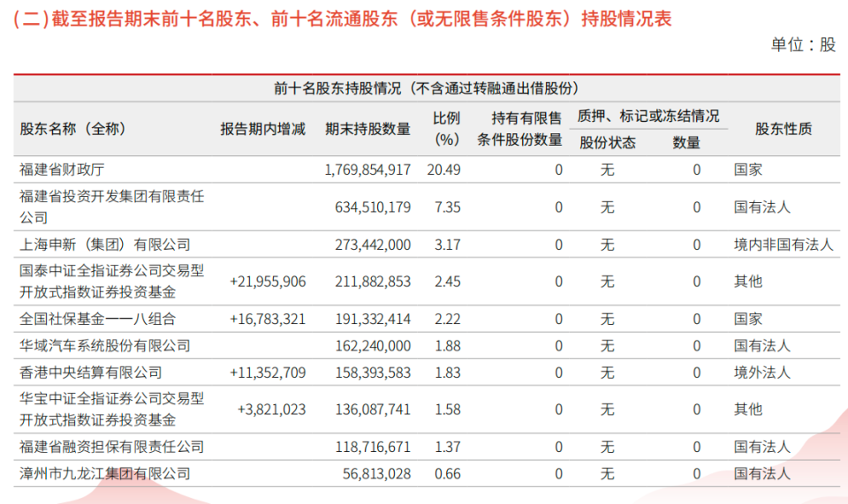Select the holding value 1,769,854,917
Screen dimensions: 848x504
coord(367,169)
